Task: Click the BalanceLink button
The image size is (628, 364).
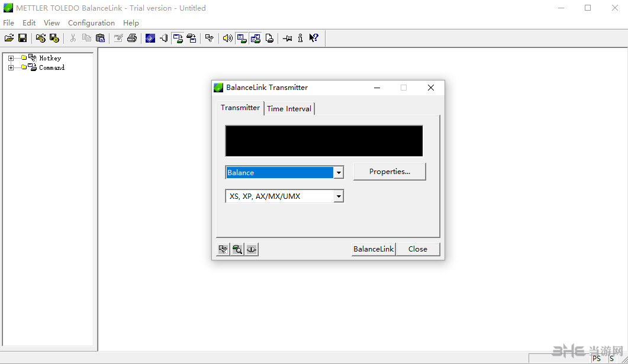Action: (x=373, y=249)
